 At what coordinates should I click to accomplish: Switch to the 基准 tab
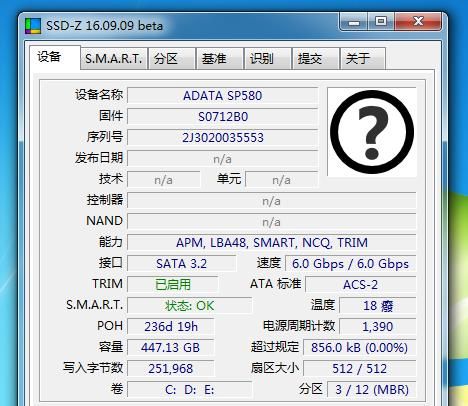coord(220,59)
